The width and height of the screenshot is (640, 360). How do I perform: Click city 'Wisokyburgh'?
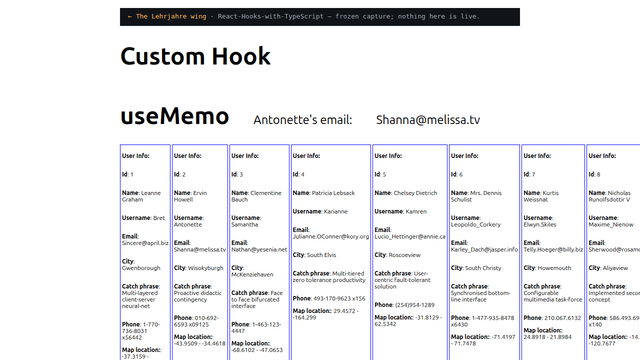tap(205, 268)
